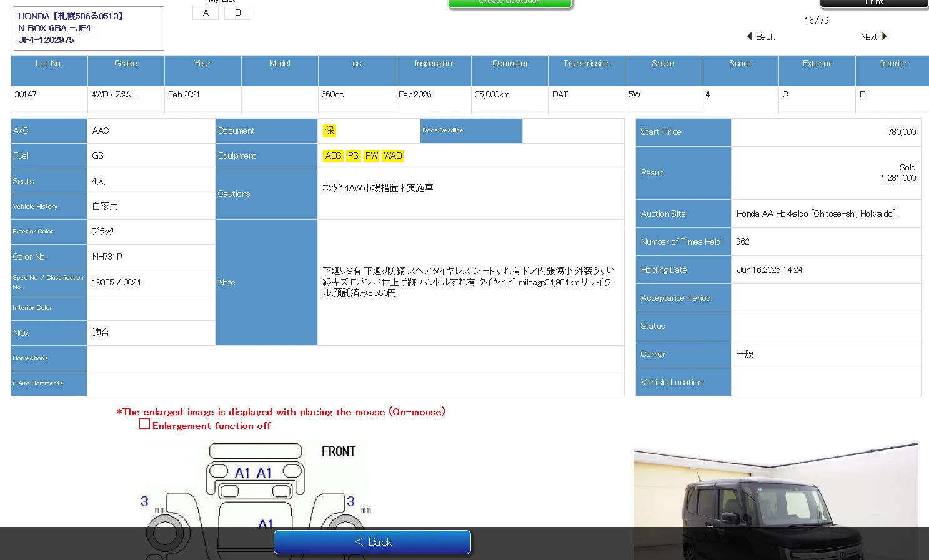The image size is (929, 560).
Task: Open the black Honda N BOX photo
Action: (x=775, y=499)
